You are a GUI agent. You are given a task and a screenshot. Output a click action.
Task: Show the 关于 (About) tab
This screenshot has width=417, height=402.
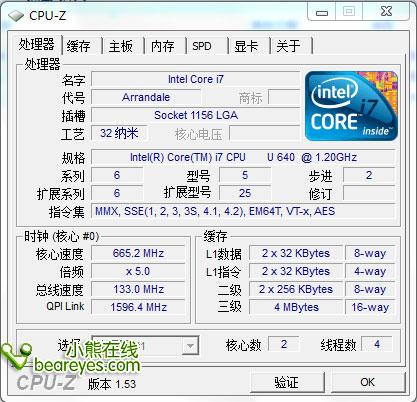pyautogui.click(x=288, y=46)
